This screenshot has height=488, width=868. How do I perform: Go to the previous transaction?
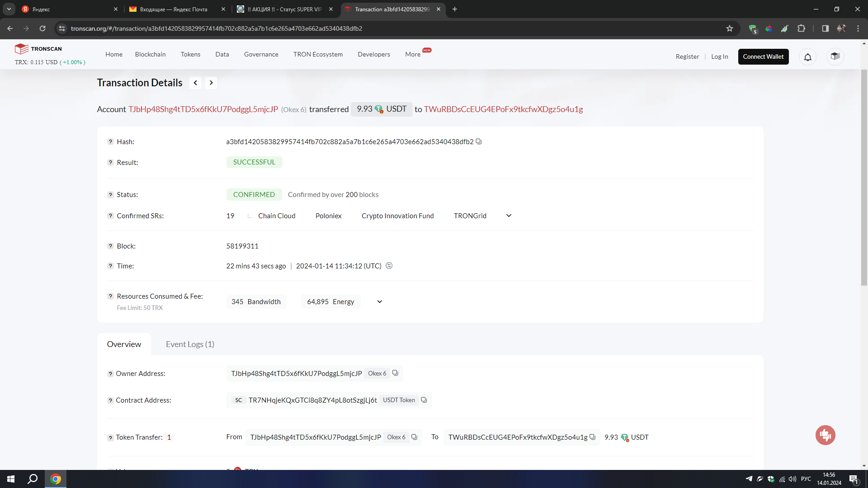[195, 83]
